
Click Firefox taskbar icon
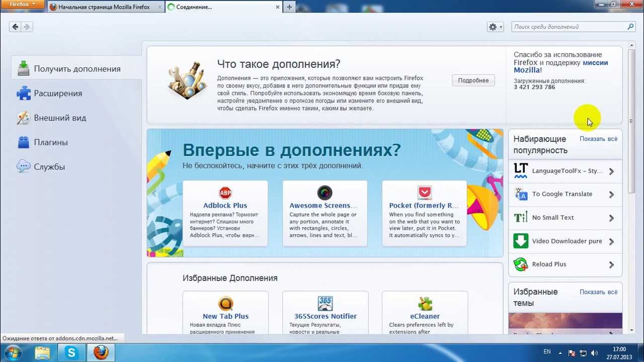tap(101, 352)
